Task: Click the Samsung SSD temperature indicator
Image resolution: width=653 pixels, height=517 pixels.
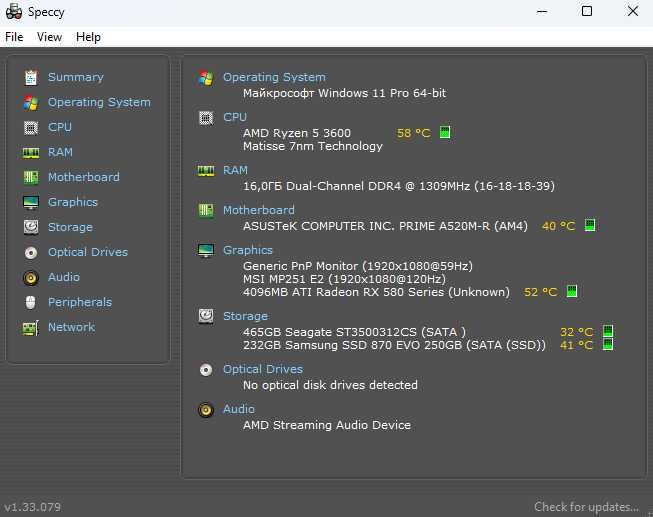Action: coord(608,344)
